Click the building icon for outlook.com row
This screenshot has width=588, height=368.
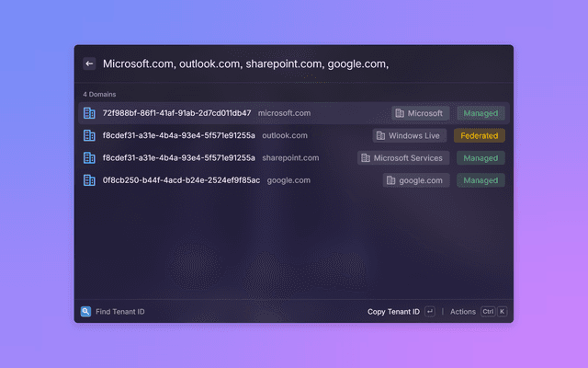(x=89, y=135)
